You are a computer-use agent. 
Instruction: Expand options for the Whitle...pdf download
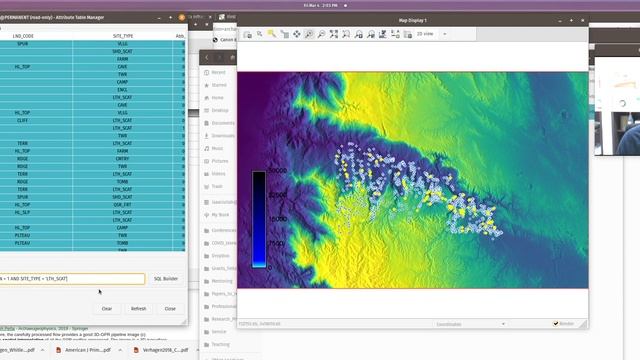(x=42, y=350)
